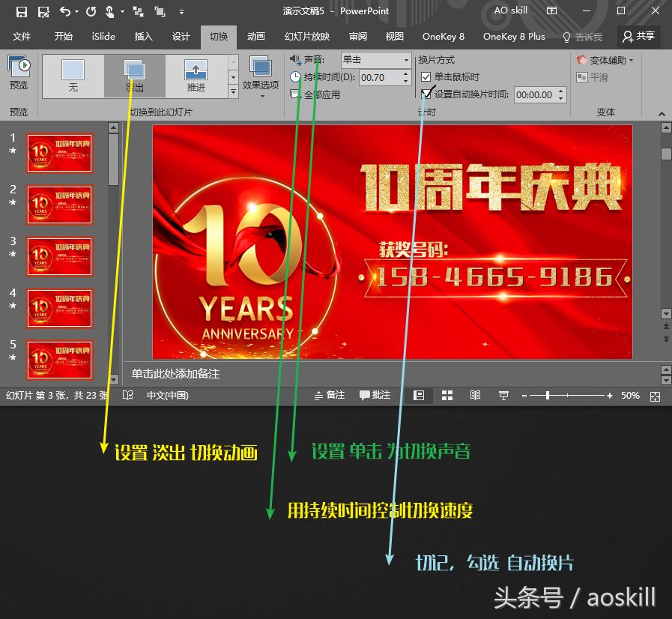Viewport: 672px width, 619px height.
Task: Apply the 无 transition to remove effects
Action: (73, 76)
